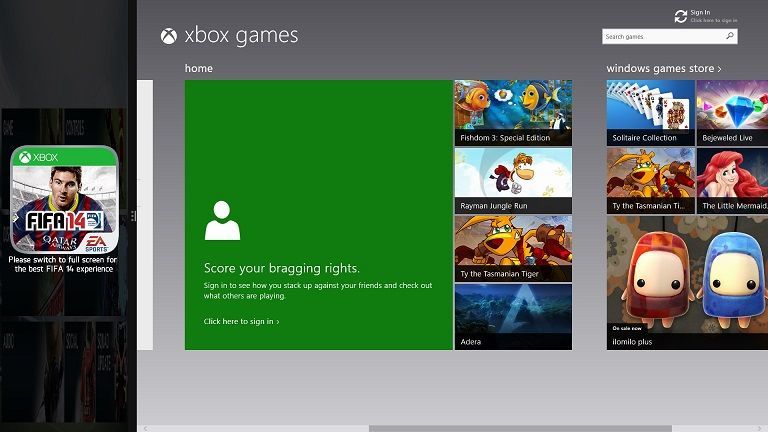This screenshot has width=768, height=432.
Task: Click the Xbox logo beside xbox games title
Action: (x=168, y=36)
